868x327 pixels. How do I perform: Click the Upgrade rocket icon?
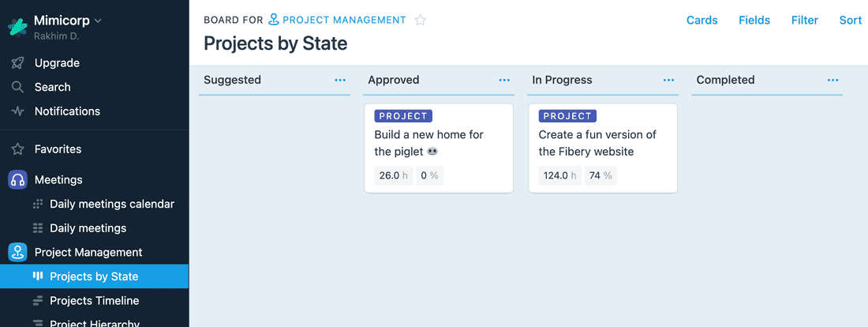click(x=17, y=63)
